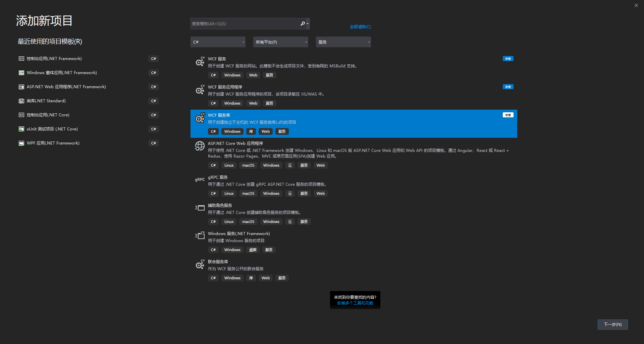Screen dimensions: 644x344
Task: Click the 全部清除 link
Action: (360, 27)
